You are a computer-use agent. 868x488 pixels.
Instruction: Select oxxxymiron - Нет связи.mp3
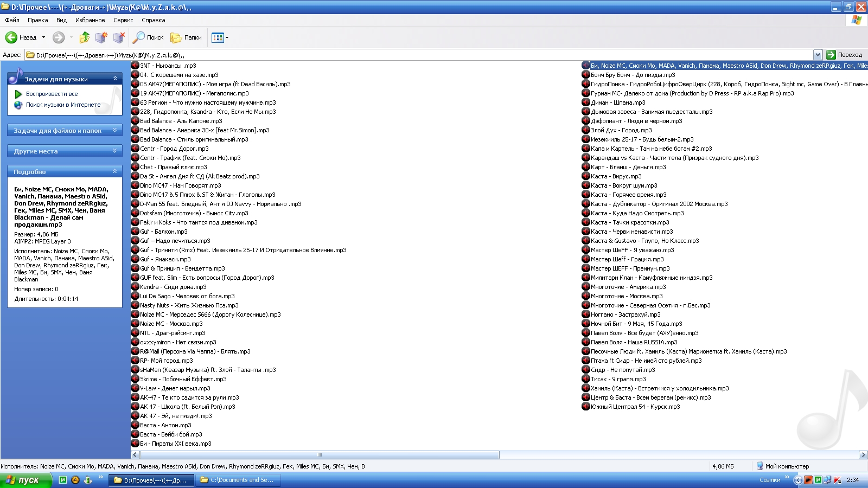[x=178, y=342]
